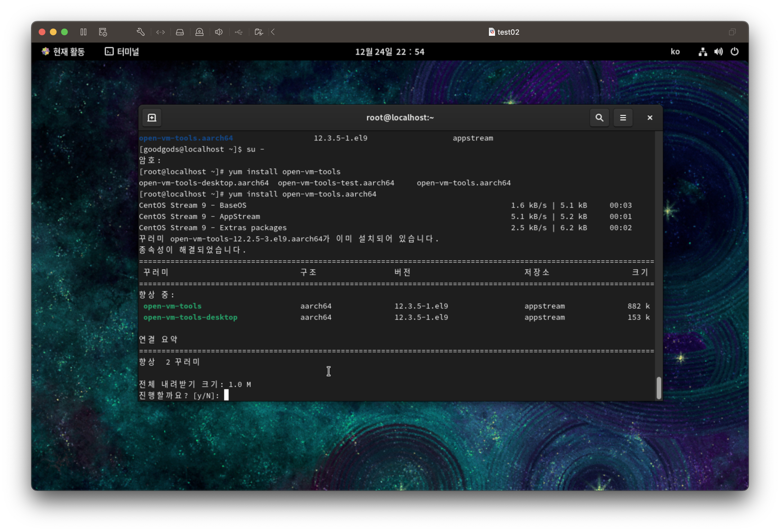Click the hard disk device icon
The image size is (780, 532).
point(180,32)
